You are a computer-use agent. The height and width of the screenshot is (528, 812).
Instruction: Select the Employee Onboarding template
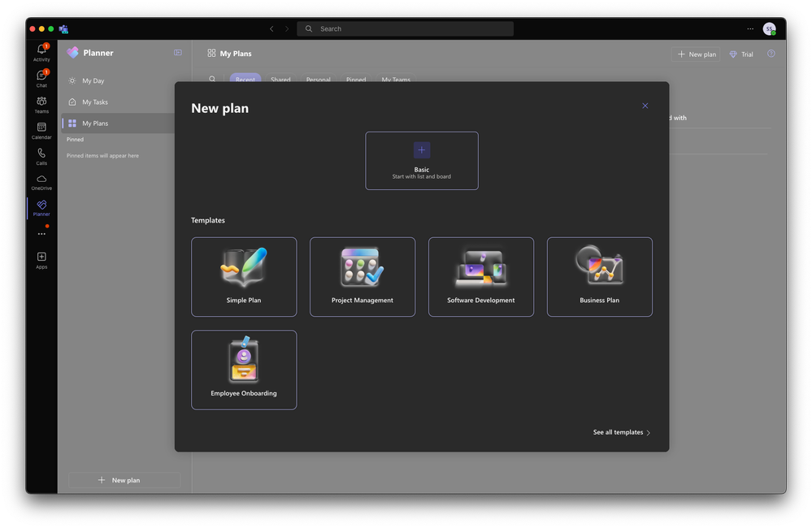pos(244,370)
